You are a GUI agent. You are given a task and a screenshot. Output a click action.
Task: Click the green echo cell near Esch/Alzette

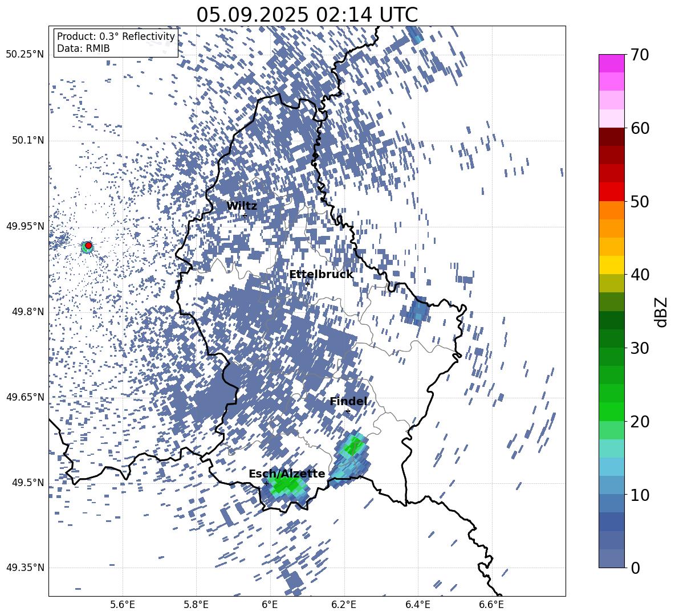(x=286, y=486)
